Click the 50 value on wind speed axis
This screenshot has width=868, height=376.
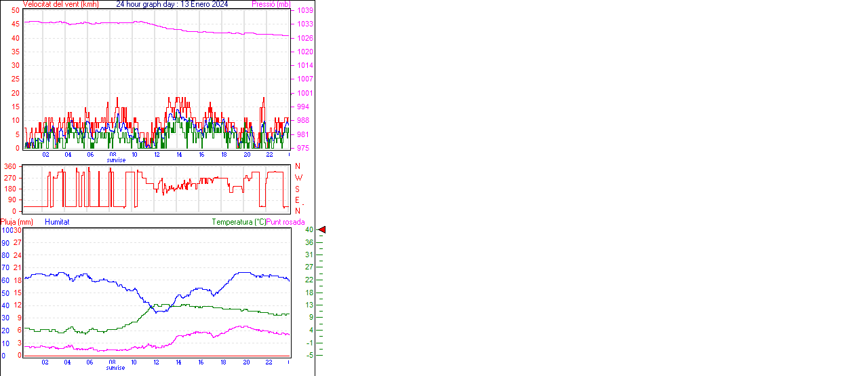15,11
